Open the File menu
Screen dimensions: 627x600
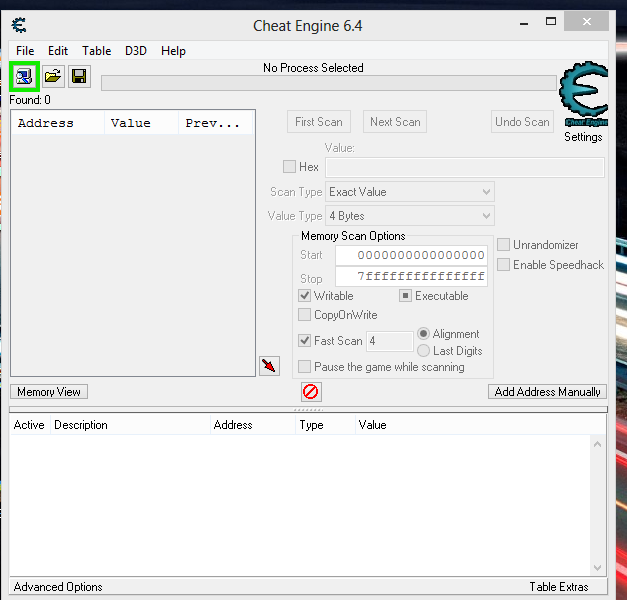click(25, 51)
